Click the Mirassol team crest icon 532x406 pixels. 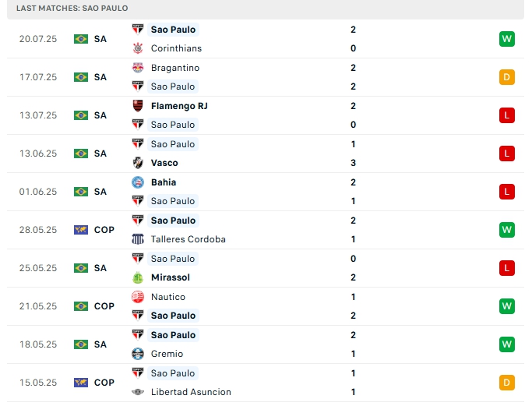coord(138,277)
